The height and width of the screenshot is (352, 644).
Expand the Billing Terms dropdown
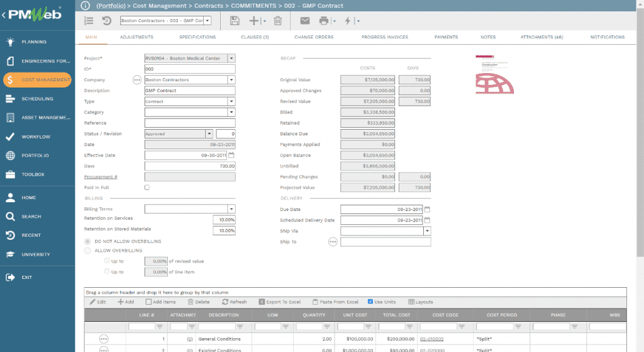(x=231, y=209)
